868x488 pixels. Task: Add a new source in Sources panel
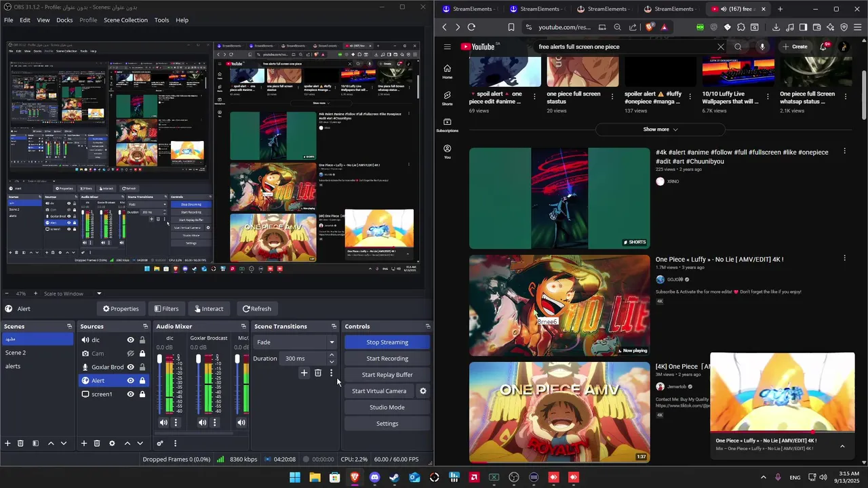84,443
